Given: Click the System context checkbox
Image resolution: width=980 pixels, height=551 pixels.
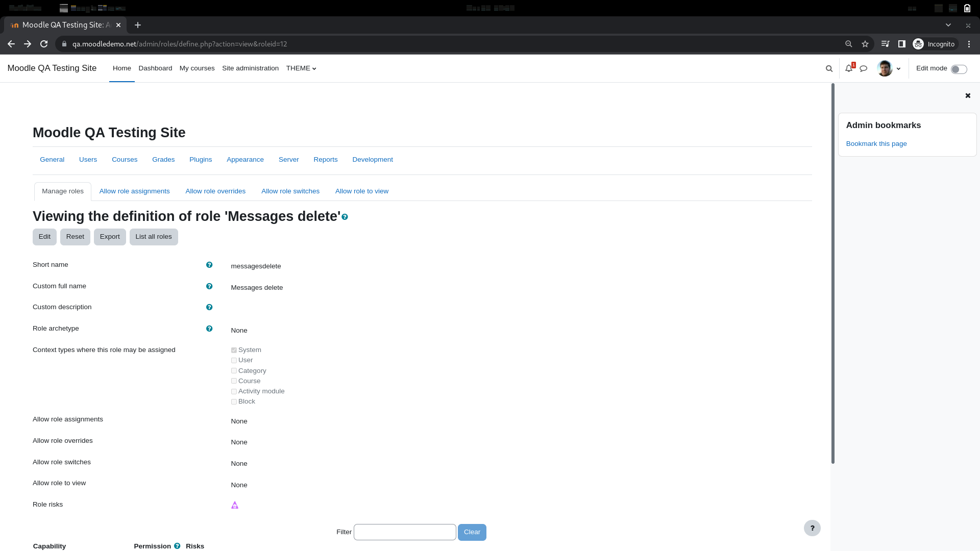Looking at the screenshot, I should point(234,350).
